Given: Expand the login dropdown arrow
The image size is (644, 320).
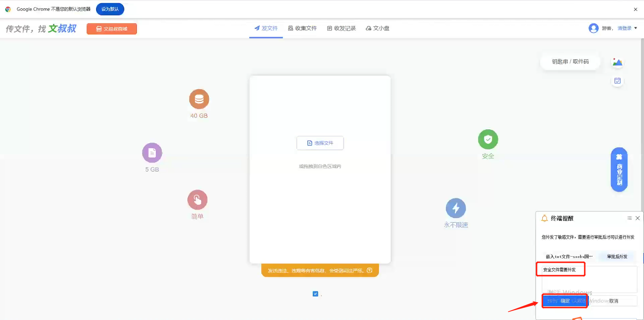Looking at the screenshot, I should click(x=636, y=28).
